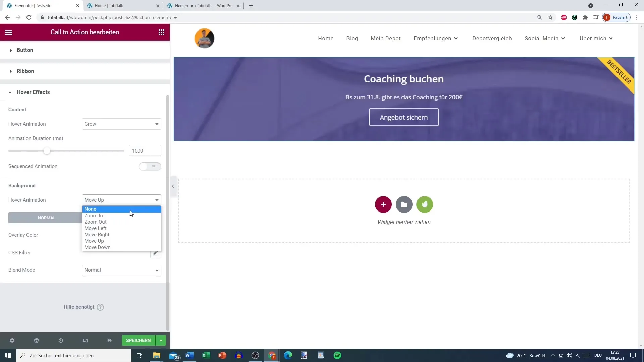Open the widgets grid panel
This screenshot has height=362, width=644.
click(161, 32)
